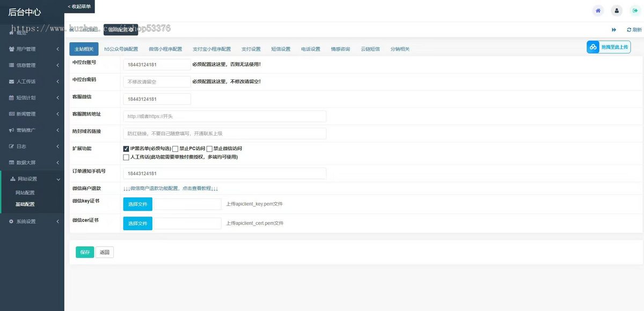The image size is (644, 311).
Task: Switch to the 支付宝小程序配置 tab
Action: click(x=211, y=49)
